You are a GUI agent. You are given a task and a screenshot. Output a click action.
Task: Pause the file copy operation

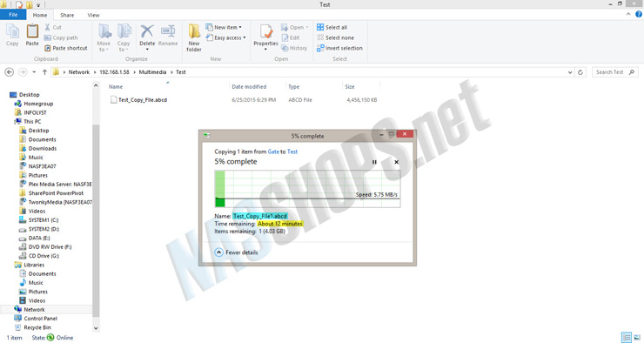coord(374,162)
